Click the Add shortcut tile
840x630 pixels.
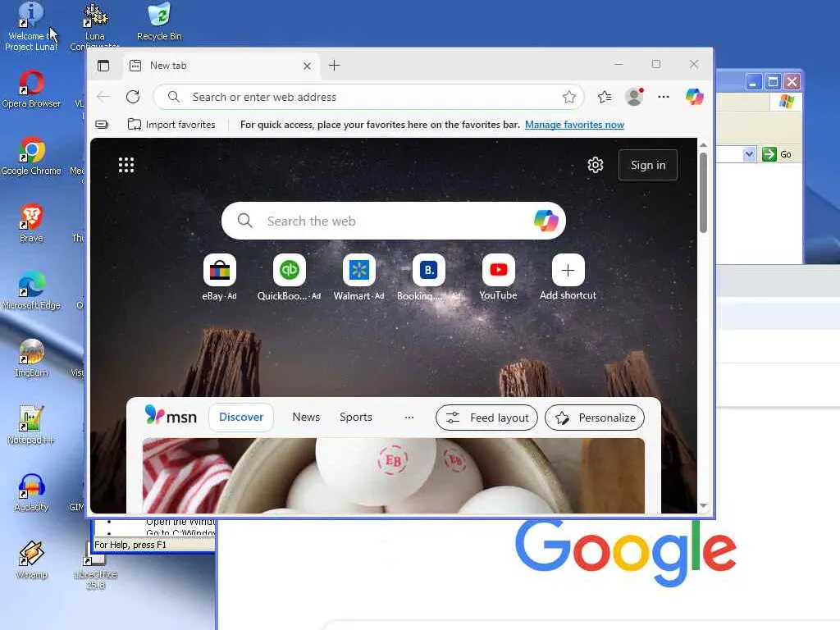568,277
